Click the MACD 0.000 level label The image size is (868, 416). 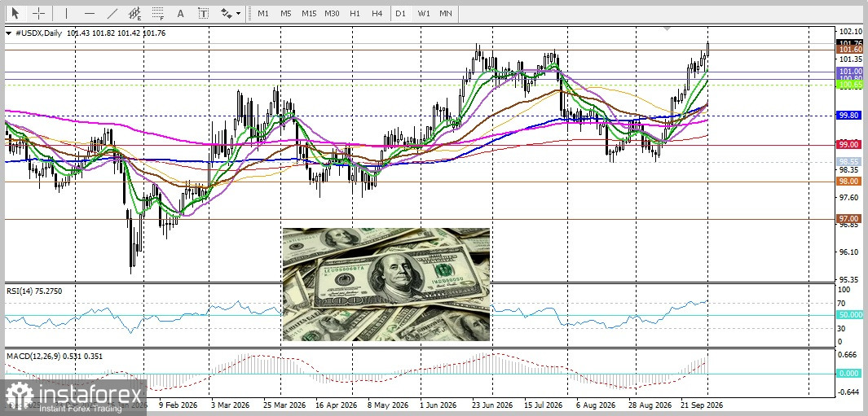(x=850, y=374)
